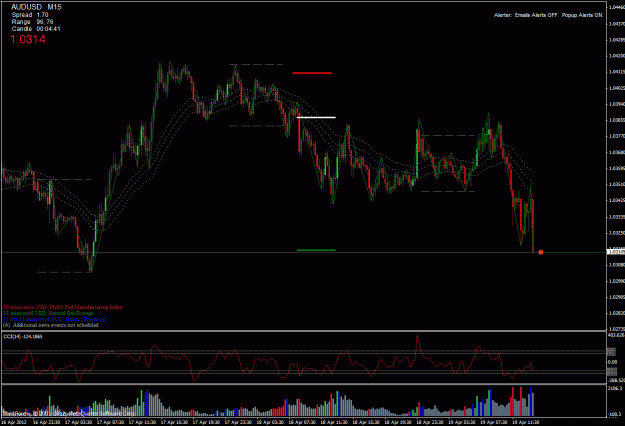Screen dimensions: 625x426
Task: Click the '17 Apr 11:30' time axis label
Action: [x=142, y=422]
